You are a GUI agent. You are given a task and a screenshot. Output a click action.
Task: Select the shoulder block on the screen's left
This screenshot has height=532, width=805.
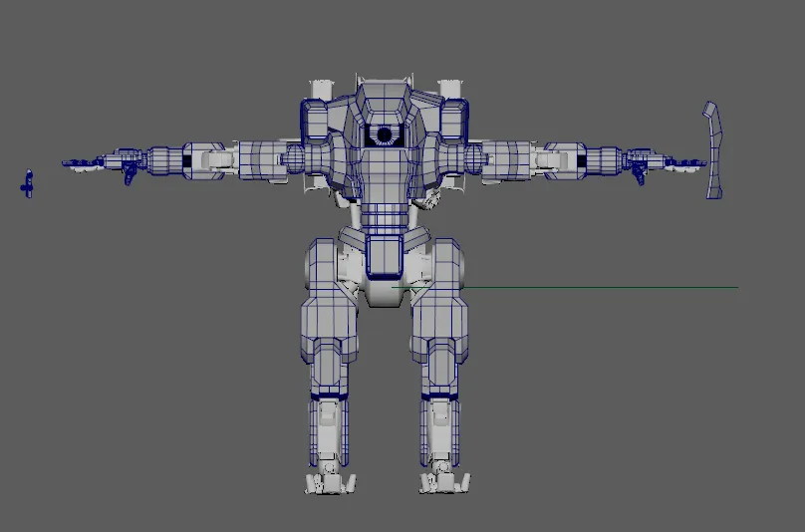point(317,120)
